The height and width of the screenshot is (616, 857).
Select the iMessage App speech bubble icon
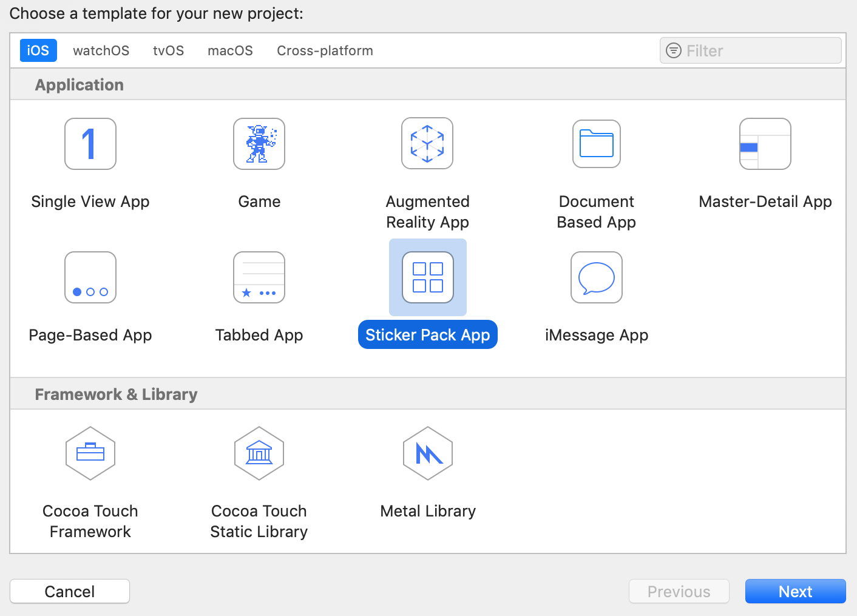[597, 277]
